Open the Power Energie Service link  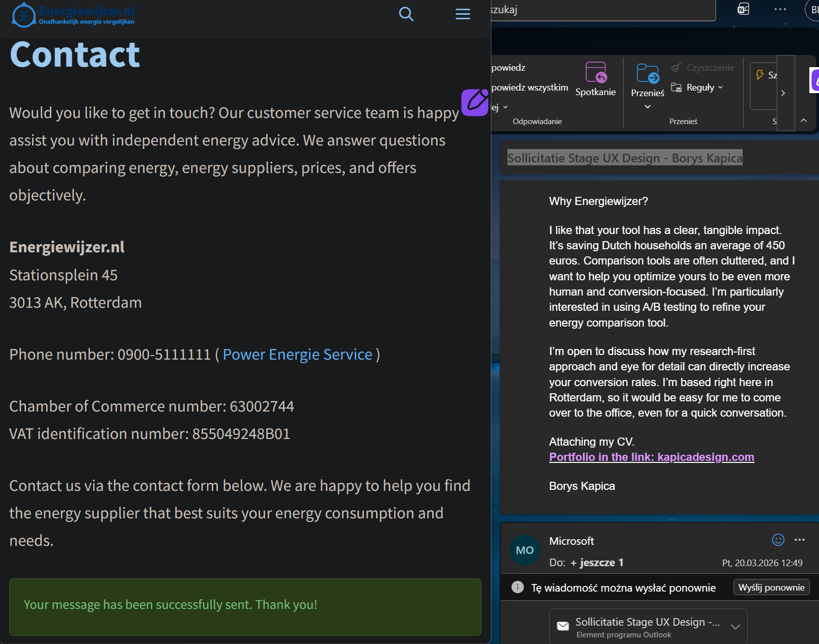tap(297, 355)
